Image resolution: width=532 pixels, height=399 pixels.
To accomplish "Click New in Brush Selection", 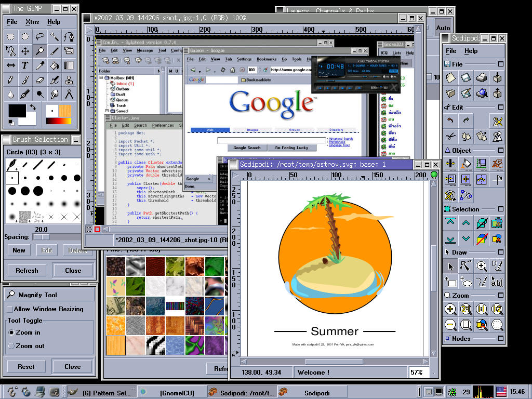I will click(19, 250).
